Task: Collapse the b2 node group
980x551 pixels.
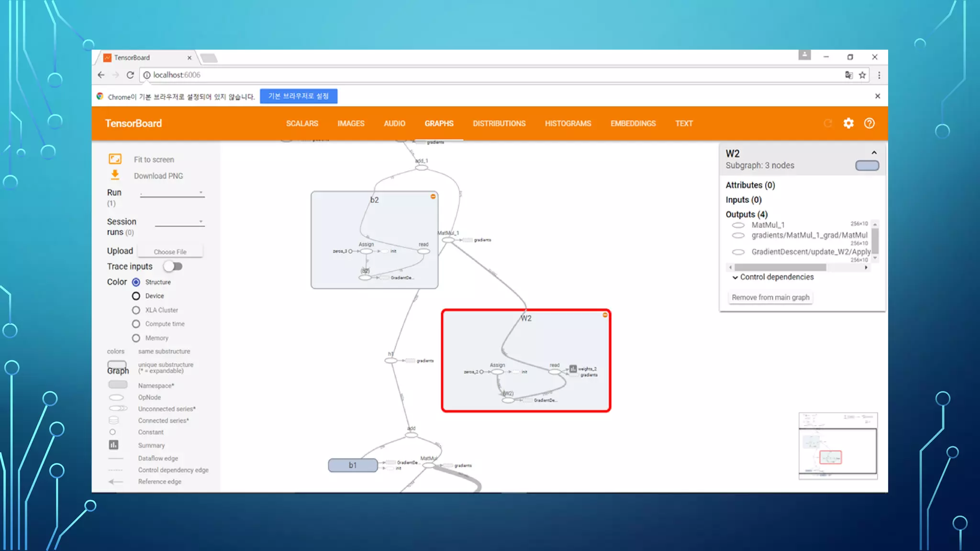Action: (433, 197)
